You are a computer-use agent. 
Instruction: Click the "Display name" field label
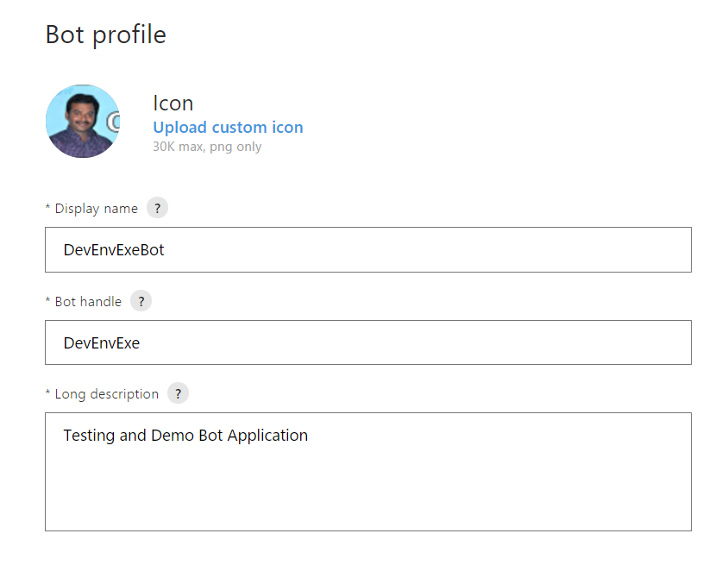coord(96,209)
